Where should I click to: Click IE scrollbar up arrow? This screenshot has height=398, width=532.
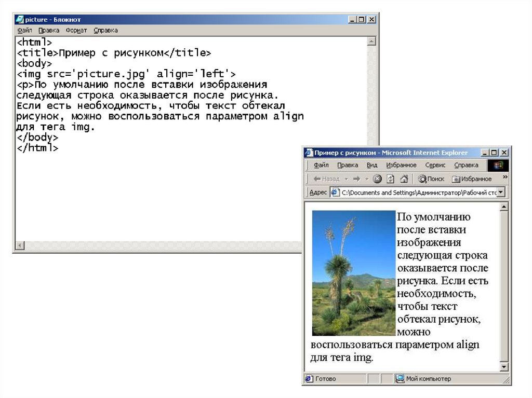coord(504,207)
